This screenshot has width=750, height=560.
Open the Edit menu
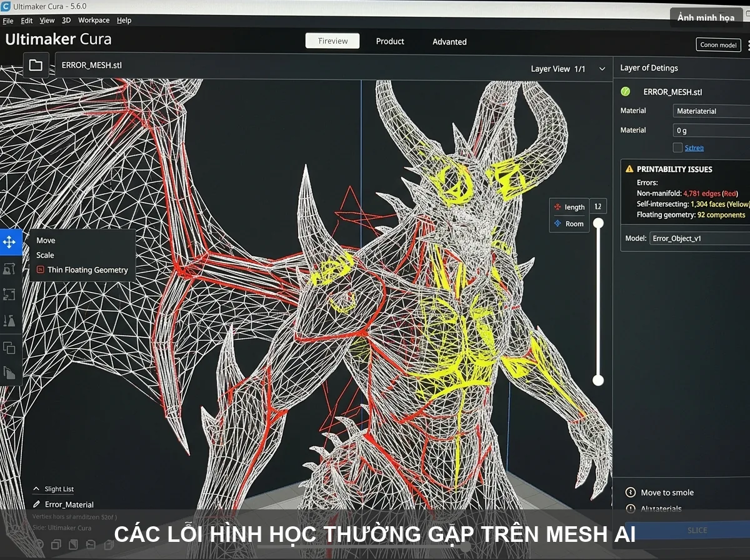pyautogui.click(x=27, y=20)
